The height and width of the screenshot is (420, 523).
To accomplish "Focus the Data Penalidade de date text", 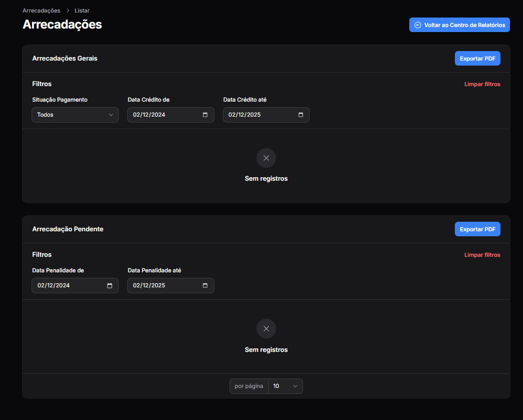I will click(x=54, y=285).
